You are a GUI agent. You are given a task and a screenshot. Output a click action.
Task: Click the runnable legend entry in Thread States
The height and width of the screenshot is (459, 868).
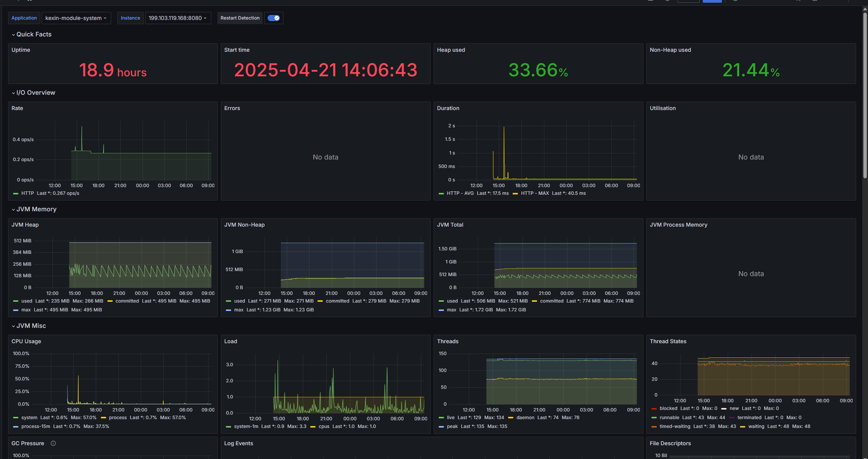(x=669, y=418)
